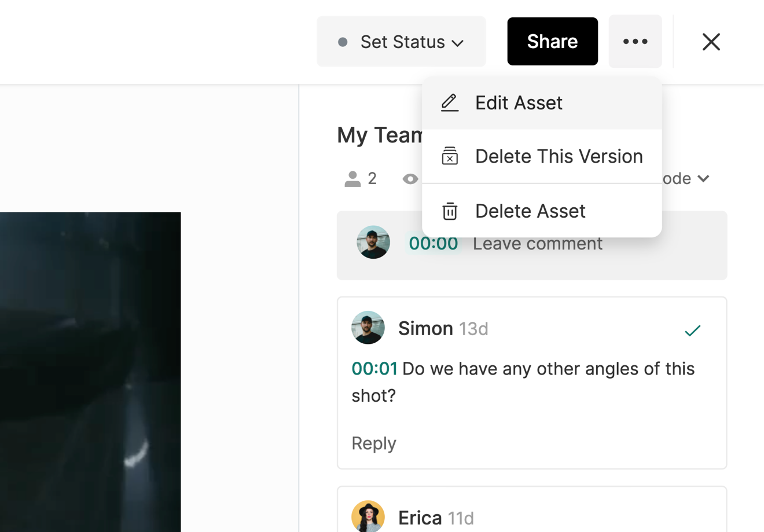Open the three-dot more options menu
Viewport: 764px width, 532px height.
[635, 42]
